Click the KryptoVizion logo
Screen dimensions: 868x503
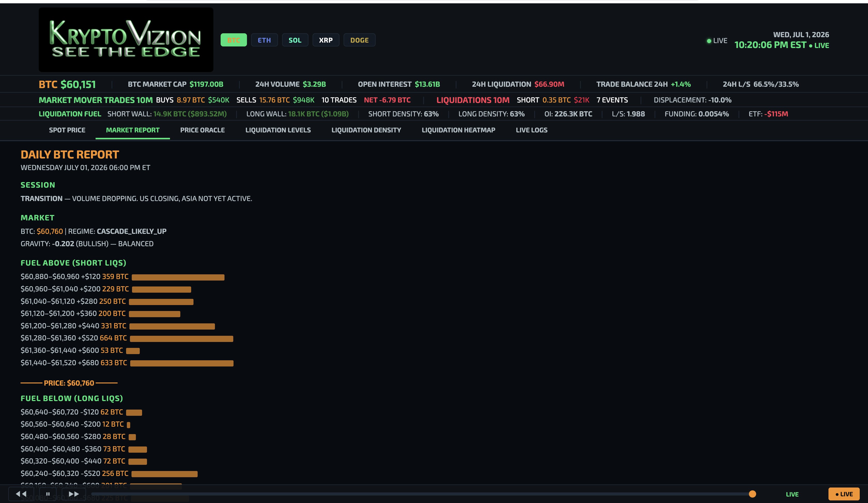tap(126, 39)
